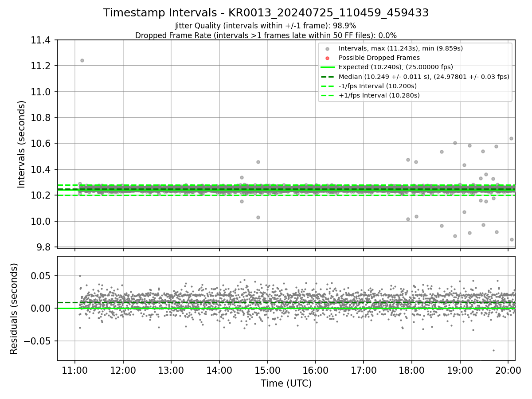This screenshot has width=532, height=399.
Task: Click the lowest residual point near −0.065
Action: click(493, 350)
